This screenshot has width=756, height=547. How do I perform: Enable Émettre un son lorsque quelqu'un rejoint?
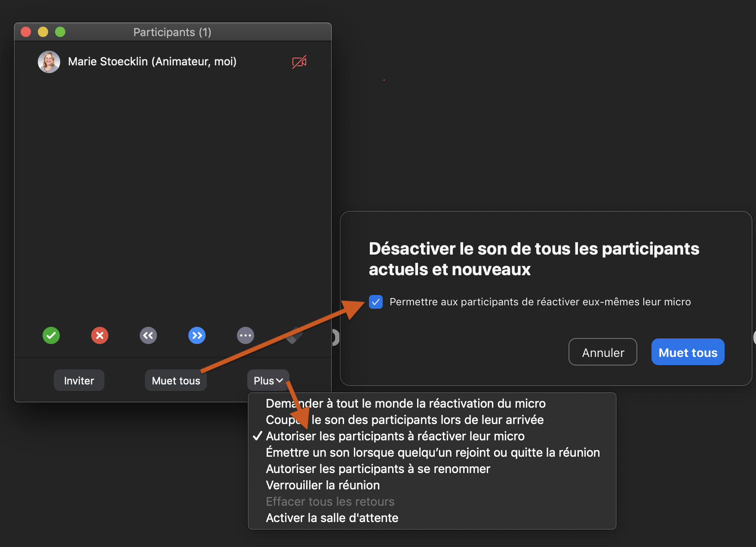(x=433, y=452)
